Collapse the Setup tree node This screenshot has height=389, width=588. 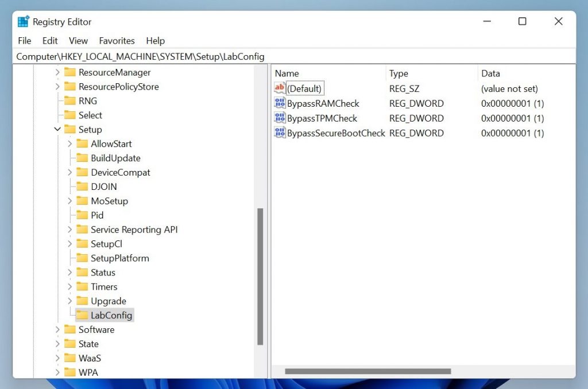[57, 130]
